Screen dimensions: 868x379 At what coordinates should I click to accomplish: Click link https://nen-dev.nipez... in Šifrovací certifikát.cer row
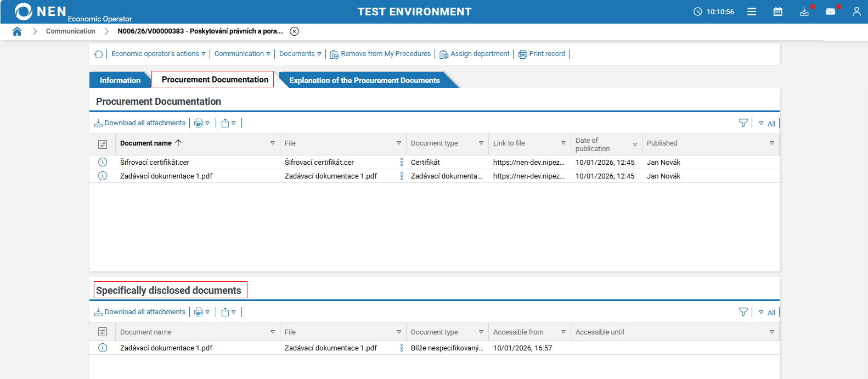point(528,162)
